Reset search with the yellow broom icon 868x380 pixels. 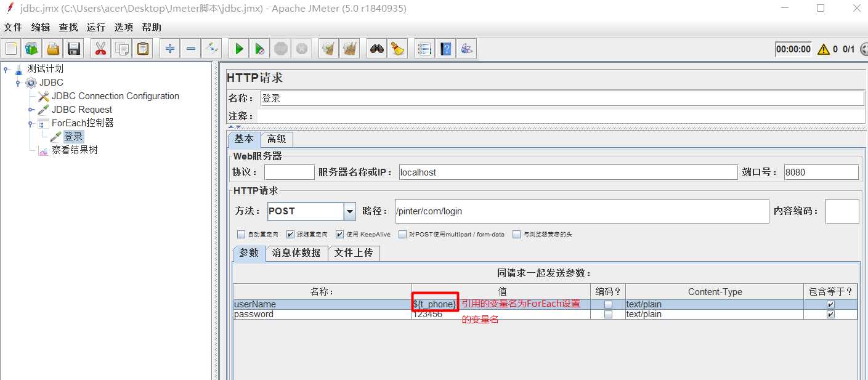tap(397, 49)
